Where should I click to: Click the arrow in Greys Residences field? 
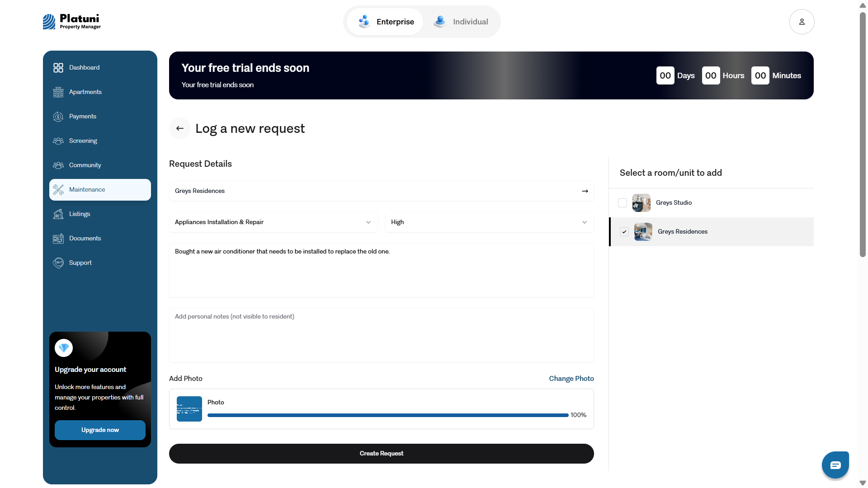point(585,191)
